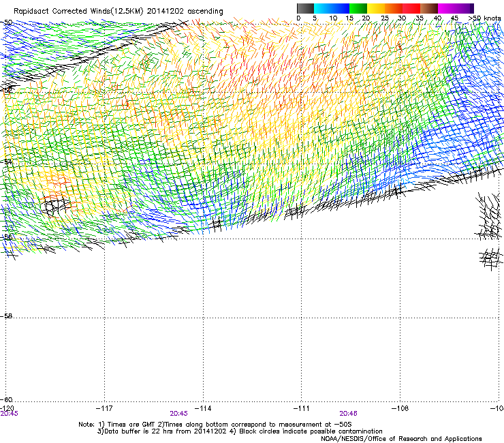Click the '40' label under the color bar
The width and height of the screenshot is (504, 443).
(x=437, y=18)
